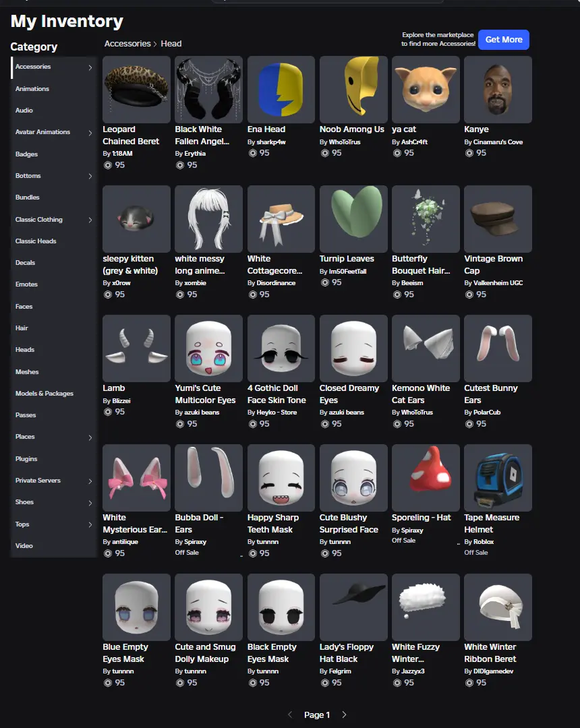Open the Kanye head thumbnail
Screen dimensions: 580x728
(498, 90)
